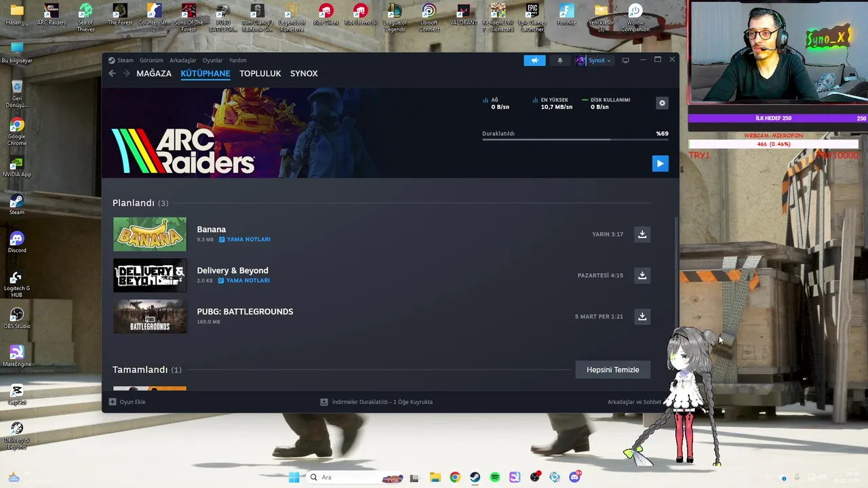Open OBS Studio desktop shortcut
Screen dimensions: 868x488
pyautogui.click(x=17, y=319)
